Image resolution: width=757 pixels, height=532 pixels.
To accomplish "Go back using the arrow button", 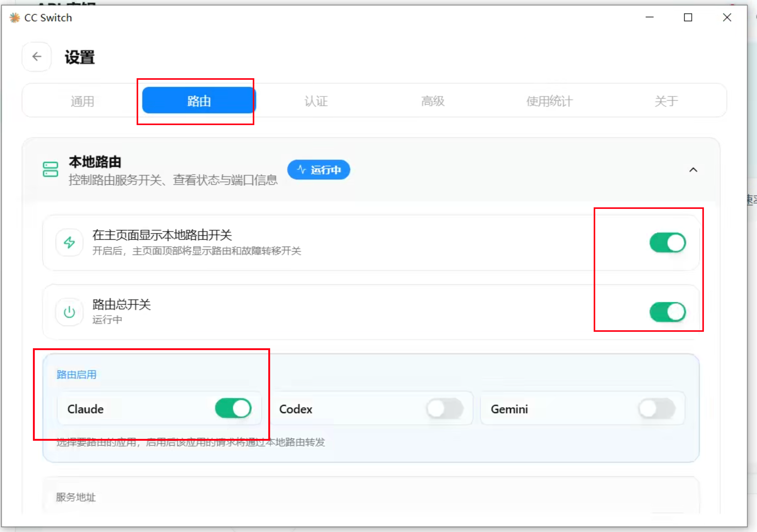I will 37,57.
